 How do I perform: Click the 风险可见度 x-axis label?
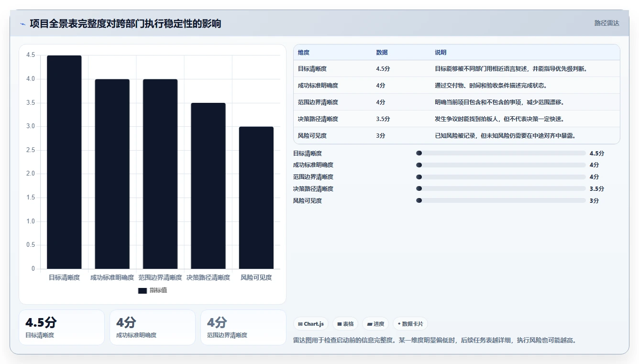pyautogui.click(x=256, y=278)
